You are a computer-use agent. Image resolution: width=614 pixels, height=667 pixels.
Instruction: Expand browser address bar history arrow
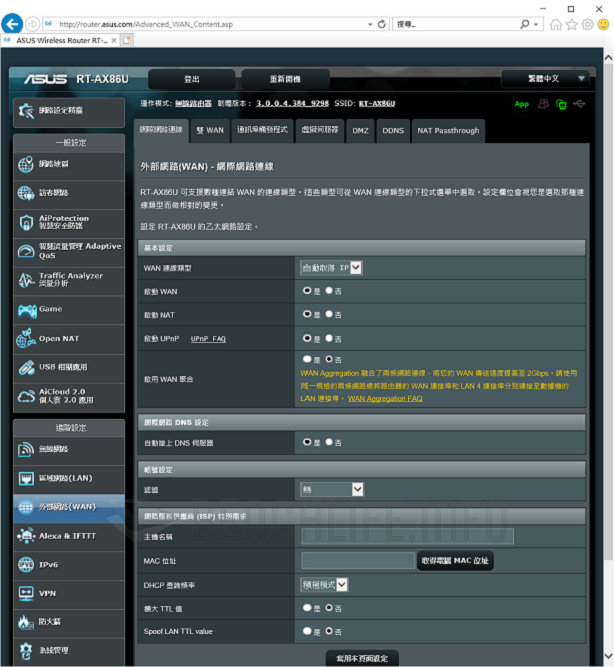coord(370,25)
